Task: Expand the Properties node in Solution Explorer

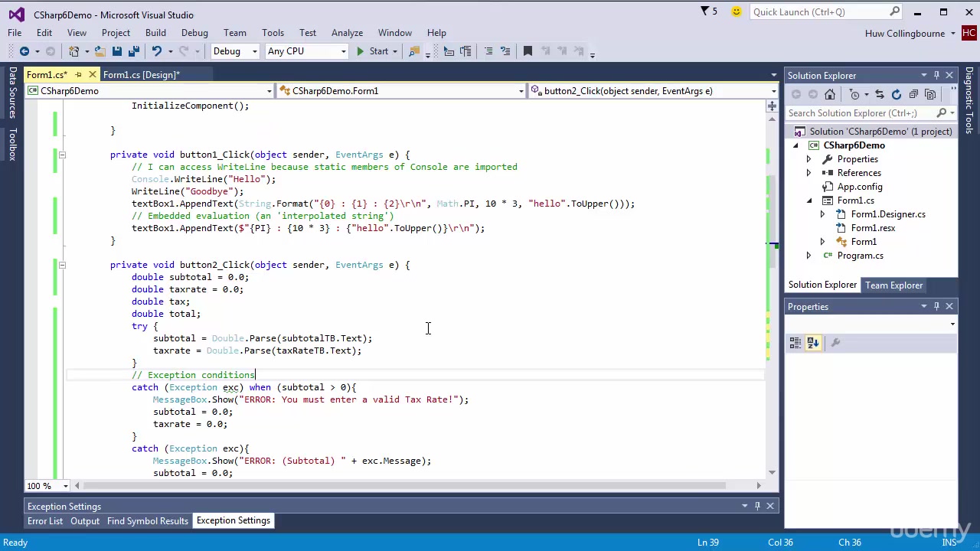Action: coord(808,159)
